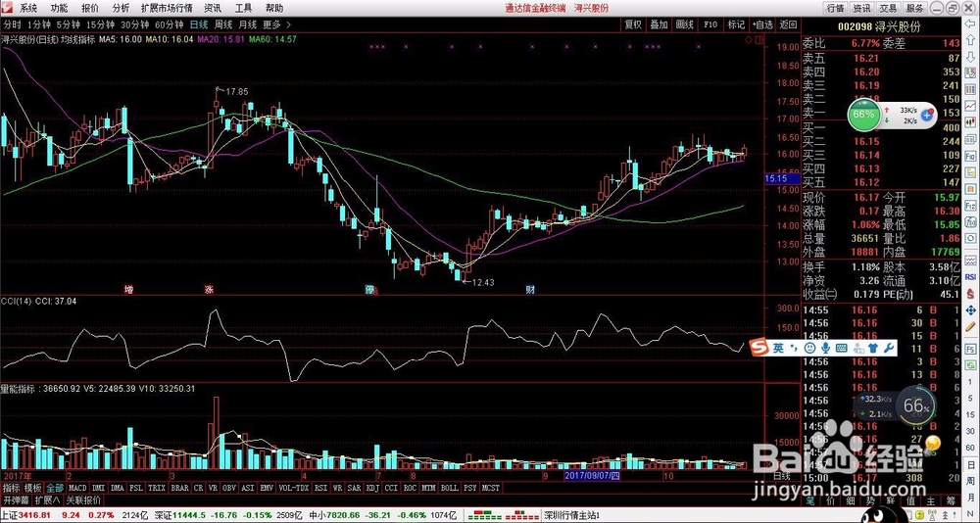Click the FS sidebar icon
The height and width of the screenshot is (523, 980).
click(970, 349)
